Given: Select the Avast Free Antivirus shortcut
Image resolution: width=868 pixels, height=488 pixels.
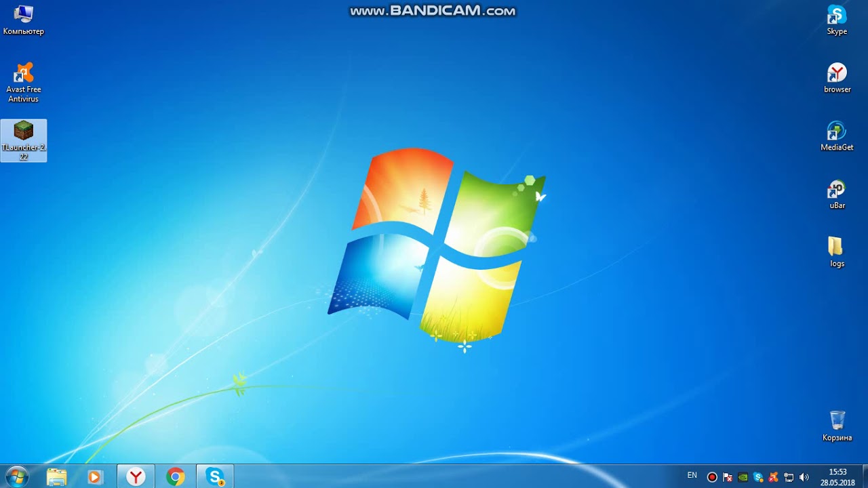Looking at the screenshot, I should tap(24, 83).
